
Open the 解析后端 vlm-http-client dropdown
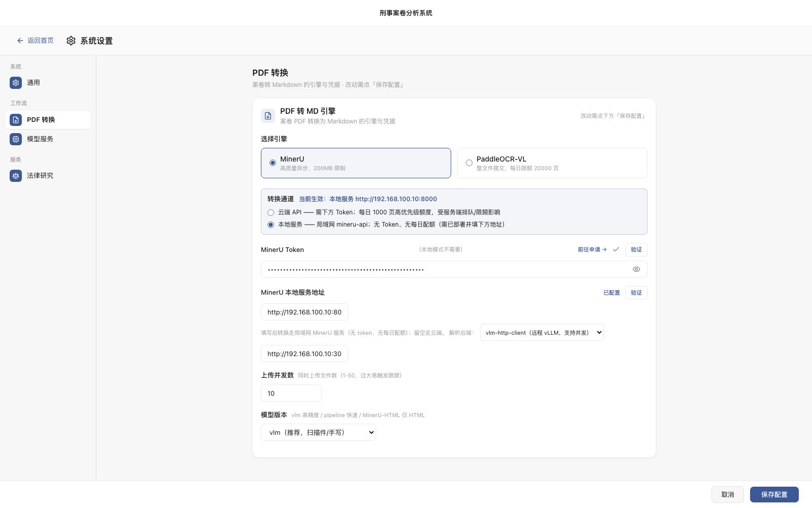(x=542, y=332)
